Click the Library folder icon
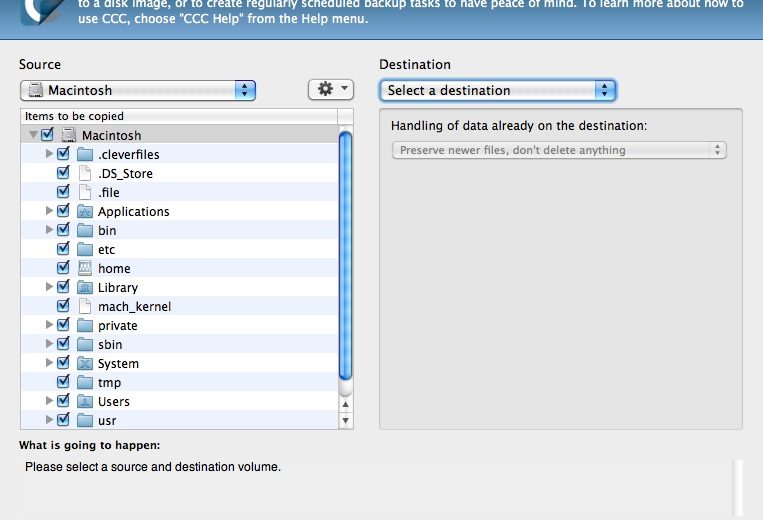763x520 pixels. [x=85, y=287]
